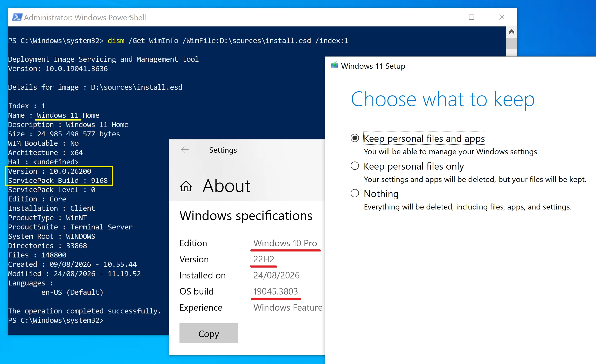Click the 'Windows specifications' heading
Viewport: 596px width, 364px height.
coord(246,216)
